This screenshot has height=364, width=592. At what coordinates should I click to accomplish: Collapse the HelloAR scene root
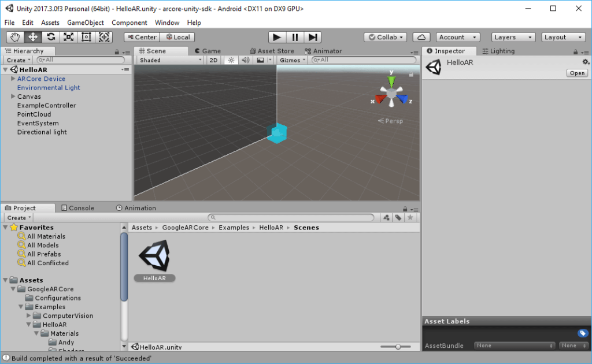coord(5,69)
